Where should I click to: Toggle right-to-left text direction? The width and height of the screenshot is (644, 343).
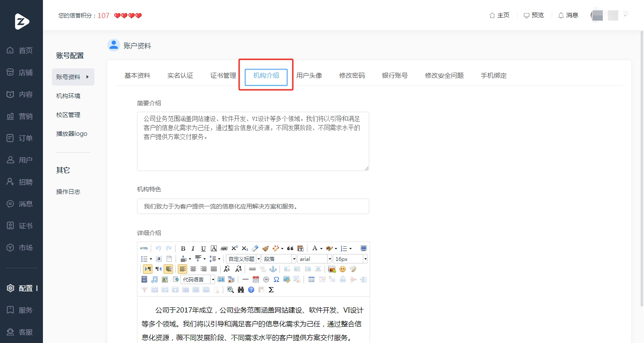pos(158,269)
